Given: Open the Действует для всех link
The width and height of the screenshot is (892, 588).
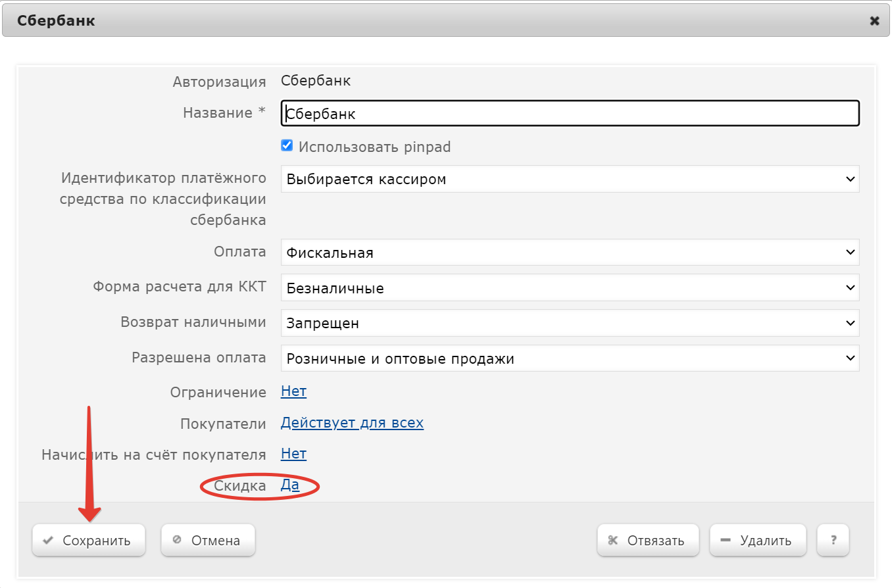Looking at the screenshot, I should pos(352,423).
